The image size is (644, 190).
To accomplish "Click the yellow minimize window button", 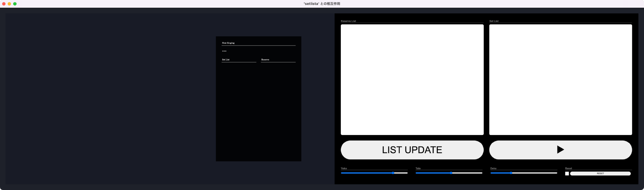I will (9, 4).
